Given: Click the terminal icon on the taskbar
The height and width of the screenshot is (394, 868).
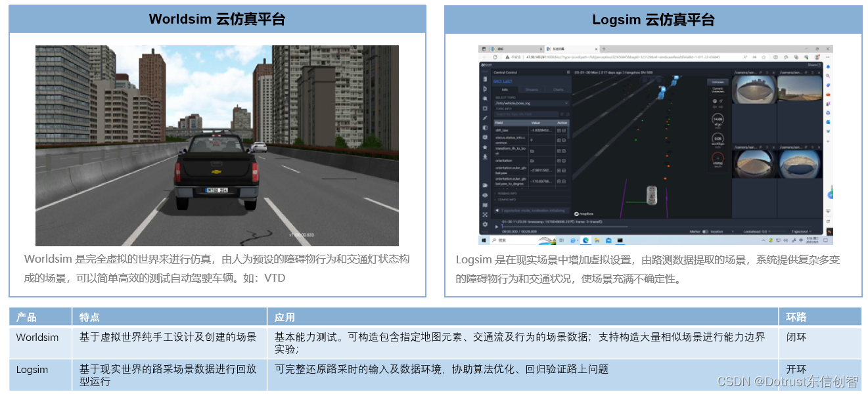Looking at the screenshot, I should 620,240.
